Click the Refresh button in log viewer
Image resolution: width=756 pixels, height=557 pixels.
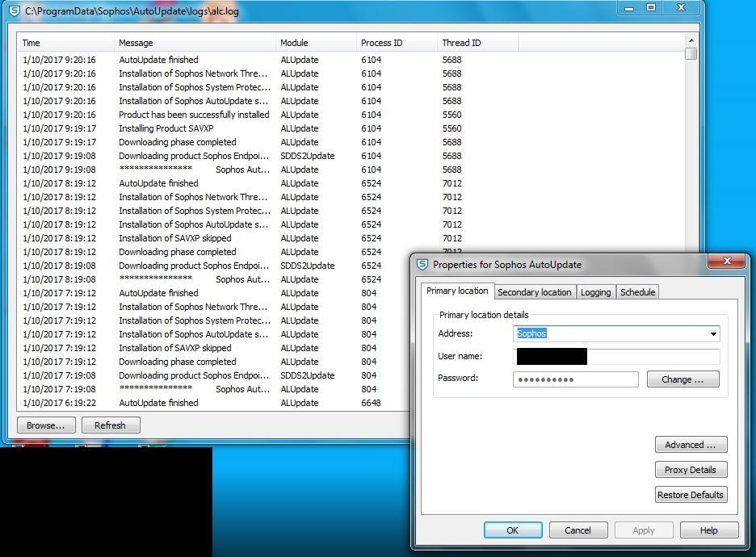[111, 425]
